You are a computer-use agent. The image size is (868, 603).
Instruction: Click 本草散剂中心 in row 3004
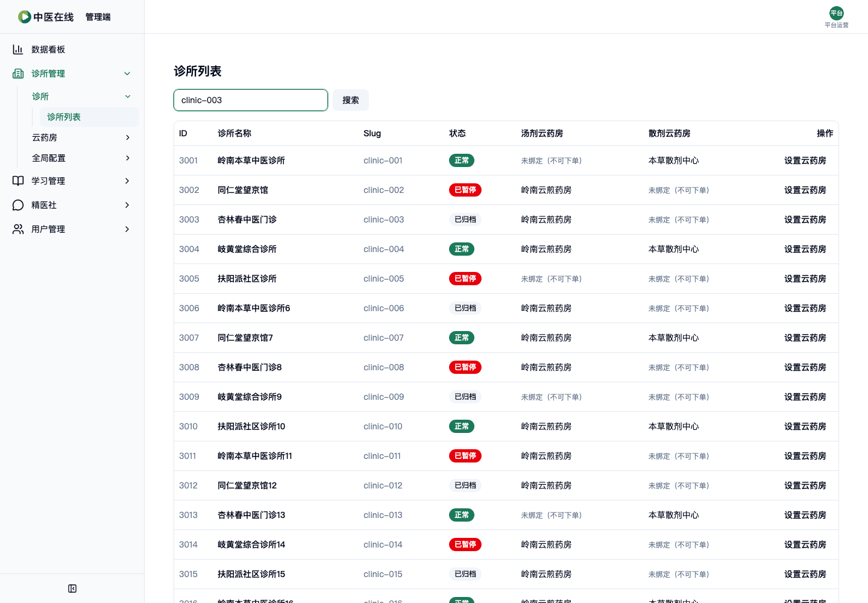click(674, 249)
